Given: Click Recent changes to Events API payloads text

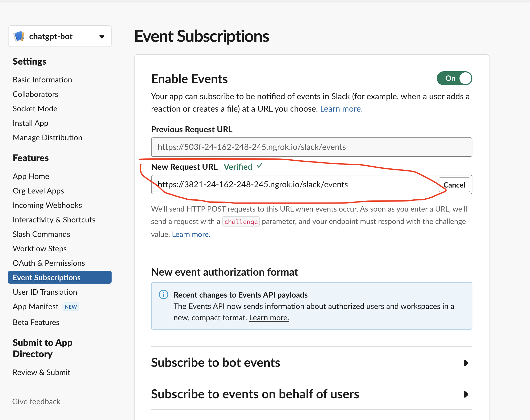Looking at the screenshot, I should pyautogui.click(x=240, y=295).
